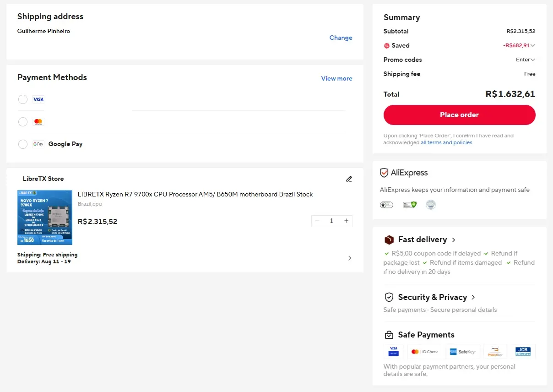Click the product price R$2.315,52
553x392 pixels.
[98, 221]
